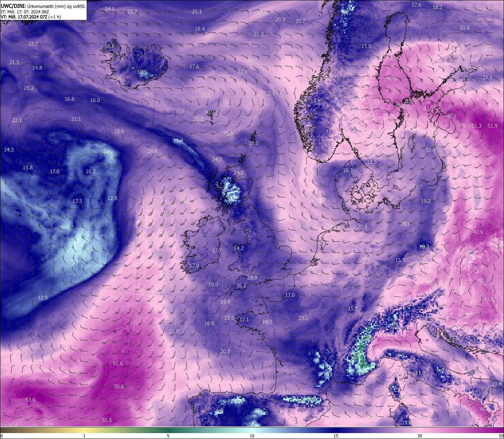Click the 50.5 value label
Image resolution: width=504 pixels, height=439 pixels.
coord(107,420)
